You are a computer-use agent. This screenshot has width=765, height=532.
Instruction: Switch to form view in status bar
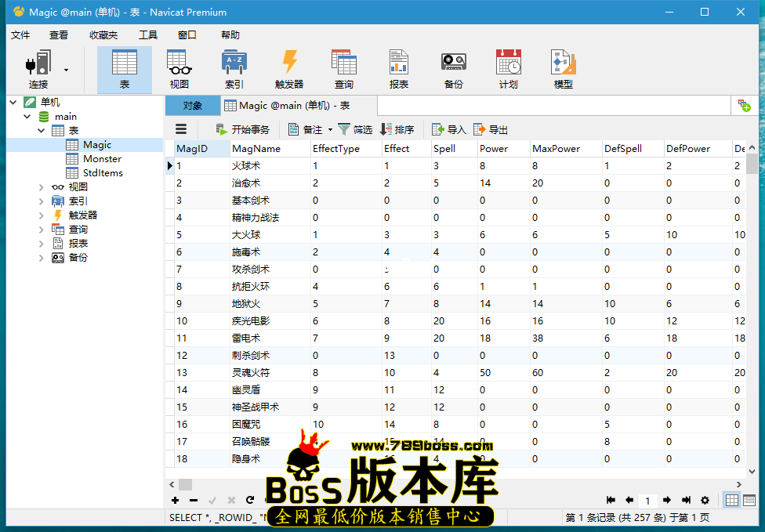pyautogui.click(x=750, y=500)
